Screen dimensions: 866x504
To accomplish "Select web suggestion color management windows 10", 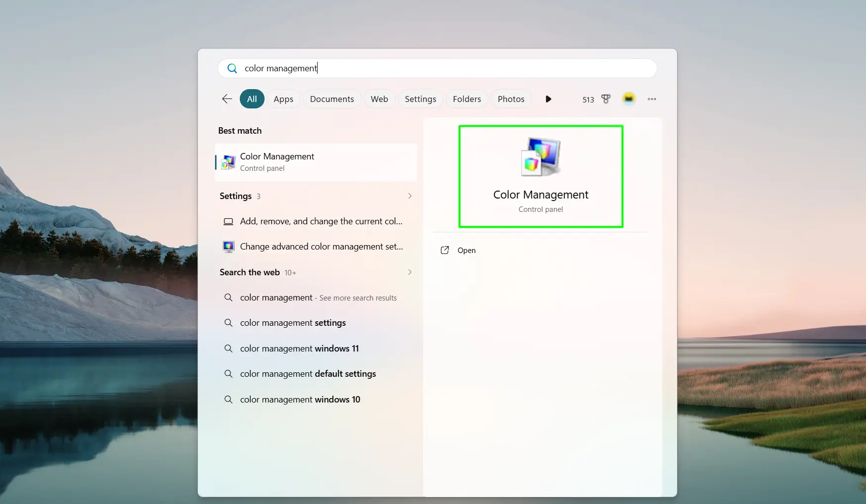I will [316, 400].
